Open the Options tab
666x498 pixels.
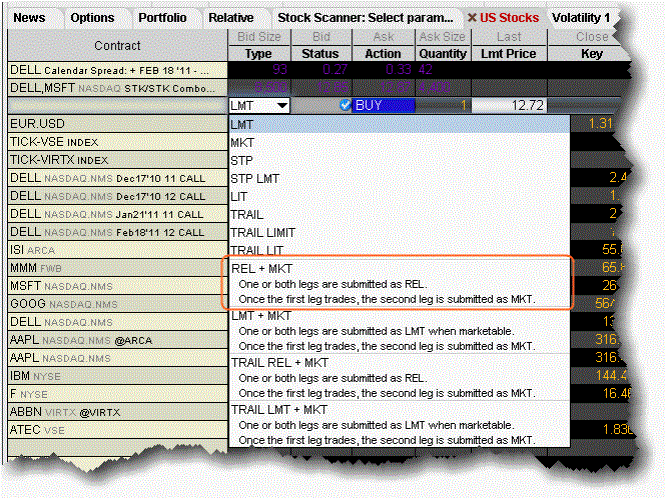pyautogui.click(x=93, y=18)
